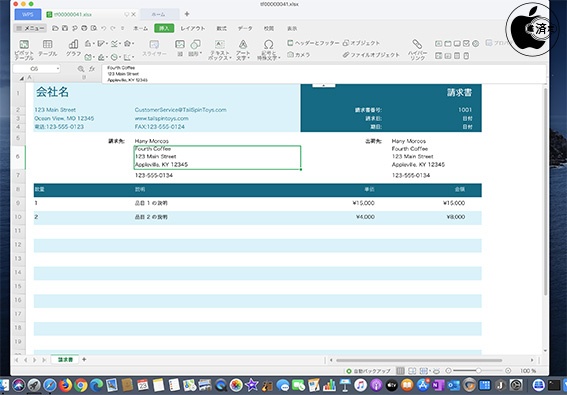Click the 100 % zoom level text
This screenshot has width=567, height=395.
(x=528, y=371)
